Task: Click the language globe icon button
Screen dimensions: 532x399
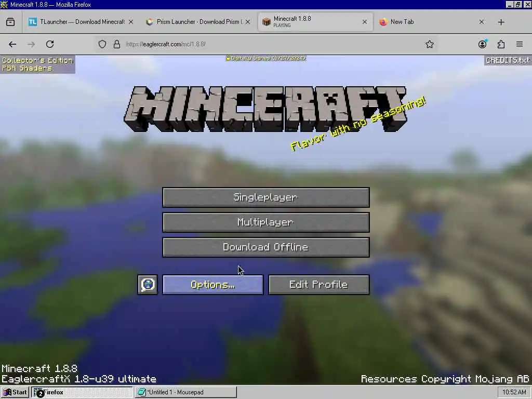Action: 148,285
